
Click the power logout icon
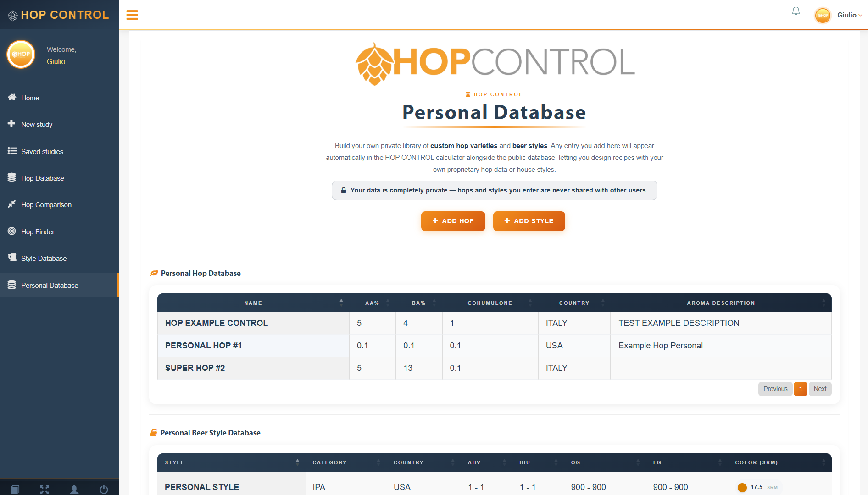pos(104,489)
